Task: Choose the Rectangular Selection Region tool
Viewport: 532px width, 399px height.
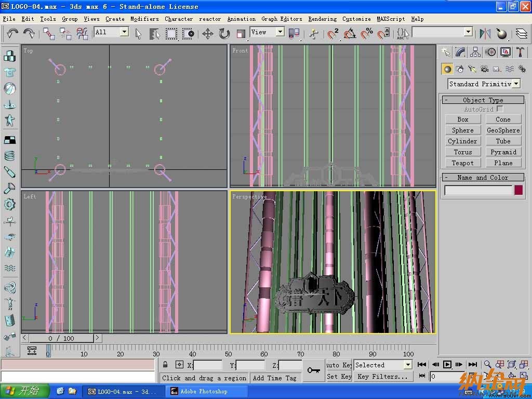Action: click(171, 34)
